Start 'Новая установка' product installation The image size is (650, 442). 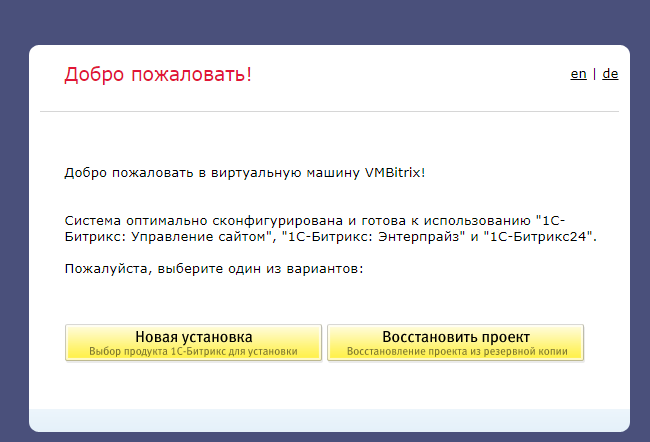click(x=193, y=342)
